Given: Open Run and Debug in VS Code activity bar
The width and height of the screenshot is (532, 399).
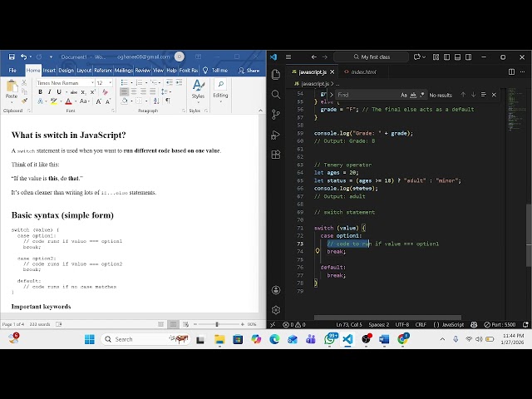Looking at the screenshot, I should point(276,135).
